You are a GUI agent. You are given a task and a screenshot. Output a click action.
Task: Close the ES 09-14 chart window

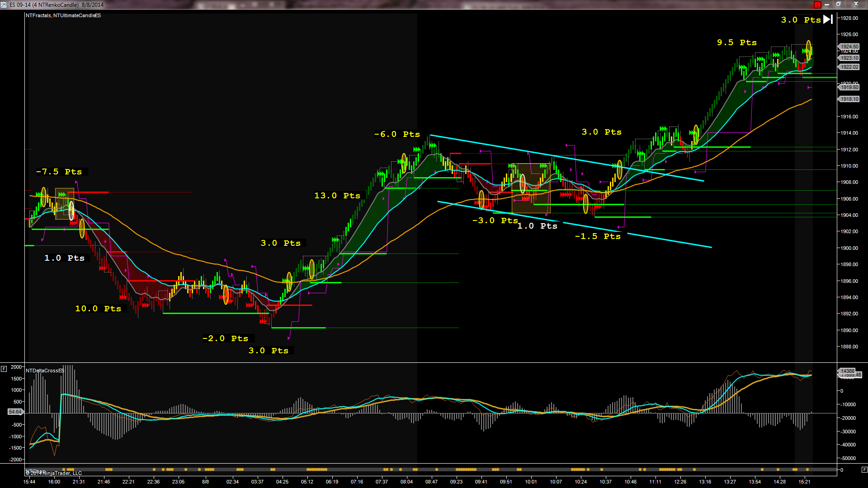[x=856, y=5]
